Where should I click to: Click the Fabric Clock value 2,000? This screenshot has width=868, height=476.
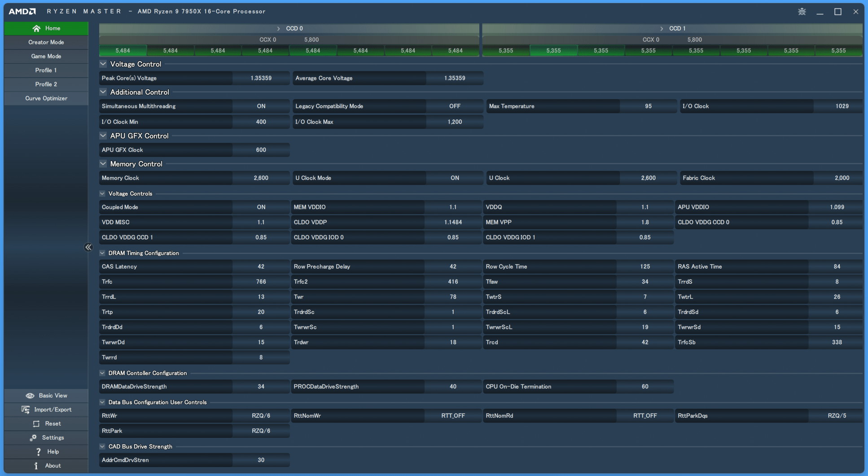(x=838, y=178)
